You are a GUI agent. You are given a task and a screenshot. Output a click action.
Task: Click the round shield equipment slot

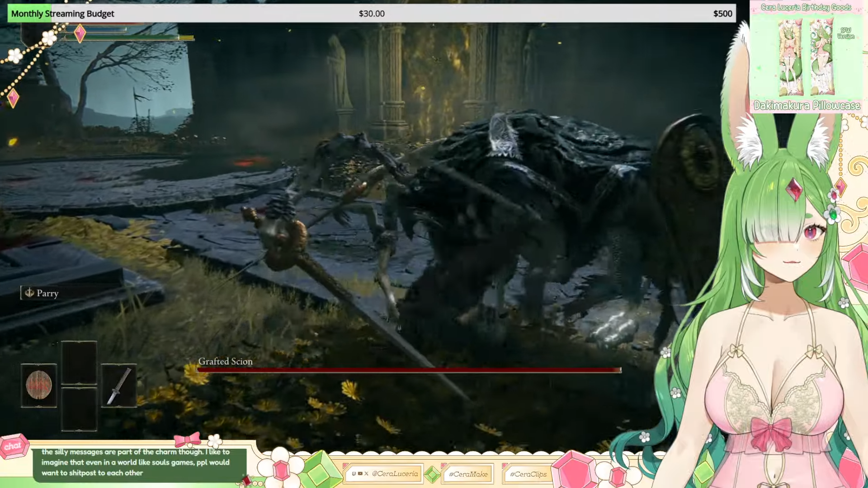(39, 385)
